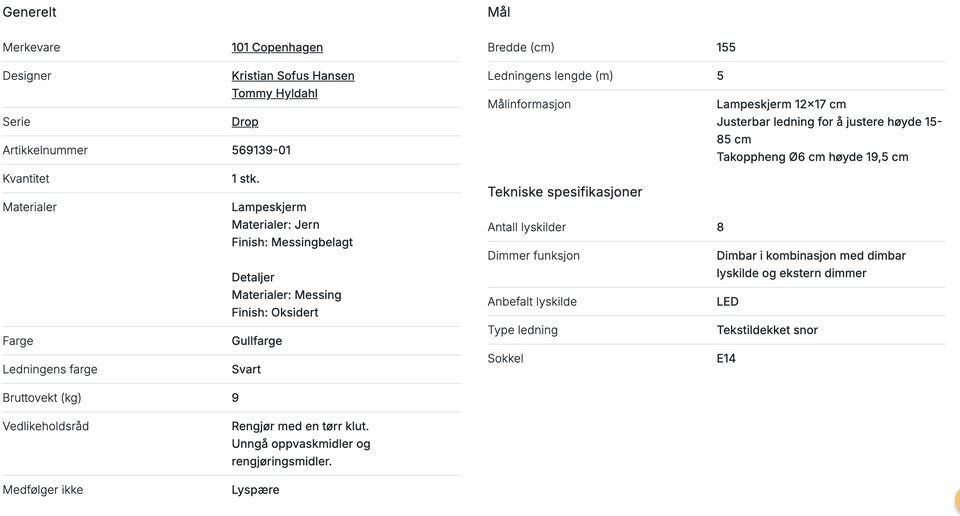
Task: Click designer link Kristian Sofus Hansen
Action: pyautogui.click(x=292, y=76)
